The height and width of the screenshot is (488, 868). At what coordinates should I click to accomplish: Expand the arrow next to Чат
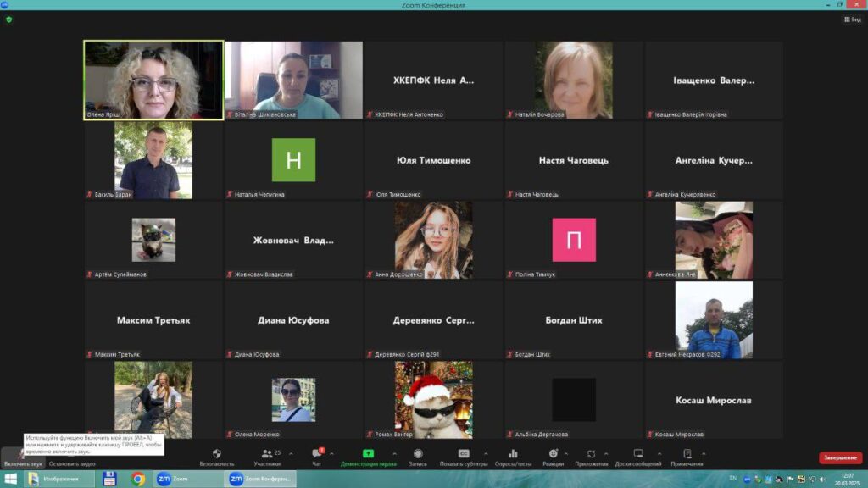(331, 454)
